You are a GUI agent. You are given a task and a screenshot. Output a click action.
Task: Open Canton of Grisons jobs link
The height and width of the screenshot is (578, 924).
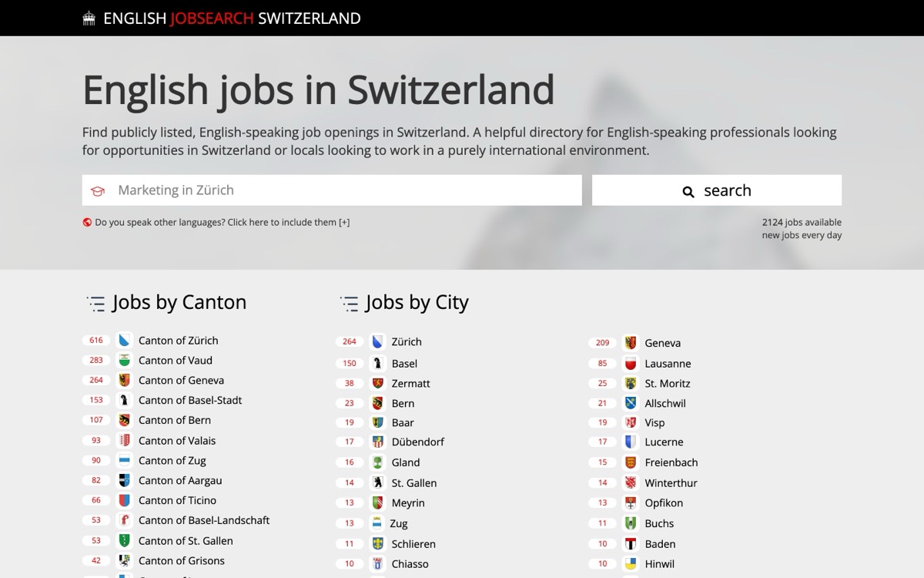[182, 560]
